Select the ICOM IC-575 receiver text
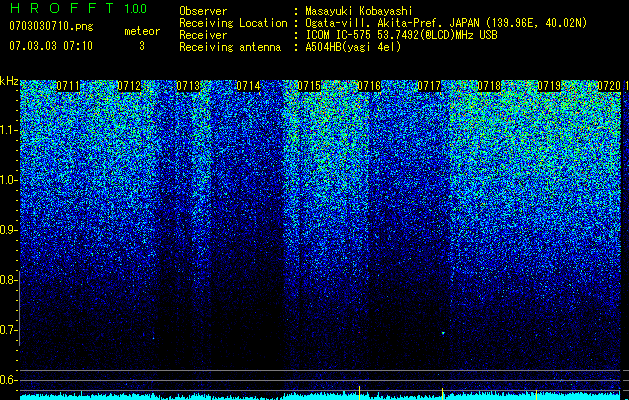This screenshot has height=400, width=629. point(401,35)
